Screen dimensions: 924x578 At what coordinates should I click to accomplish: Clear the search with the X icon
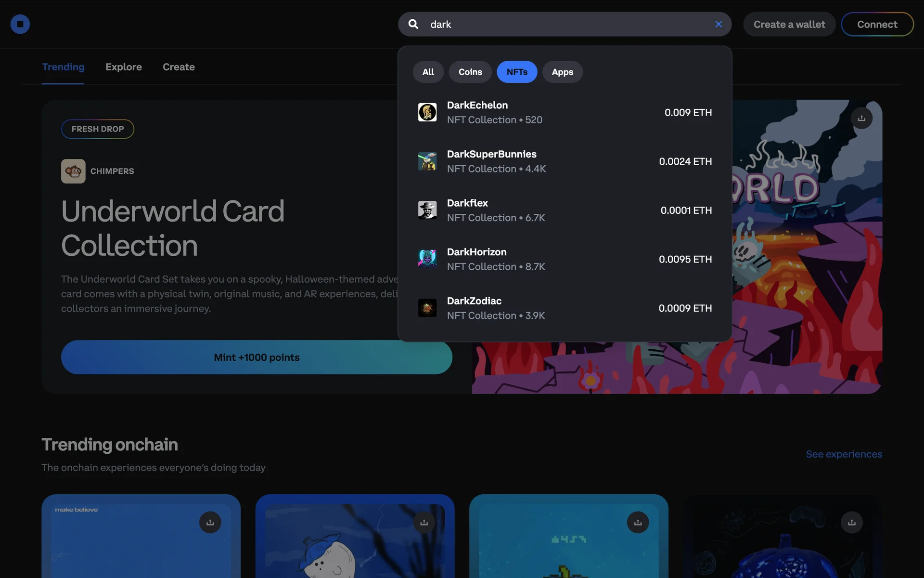(719, 24)
